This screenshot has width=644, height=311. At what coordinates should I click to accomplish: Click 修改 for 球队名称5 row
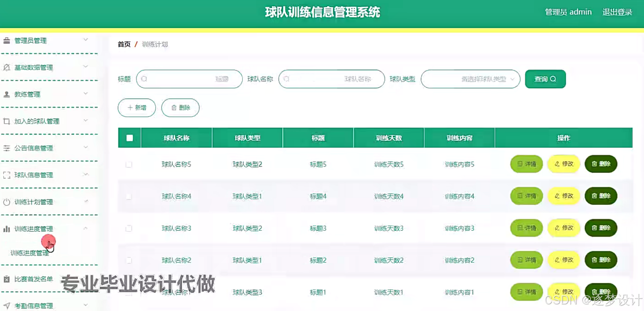click(x=564, y=164)
